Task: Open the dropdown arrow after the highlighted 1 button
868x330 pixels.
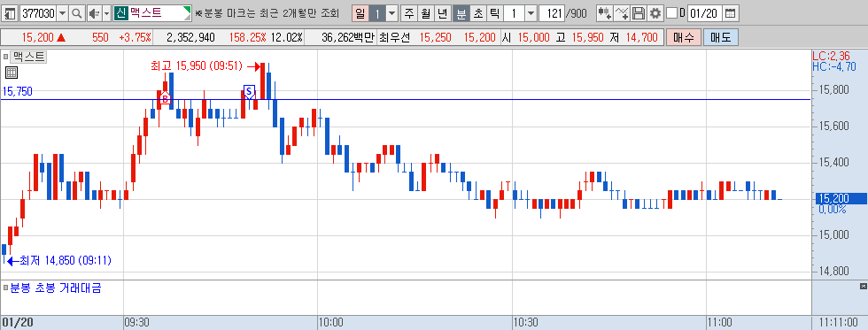Action: pyautogui.click(x=391, y=13)
